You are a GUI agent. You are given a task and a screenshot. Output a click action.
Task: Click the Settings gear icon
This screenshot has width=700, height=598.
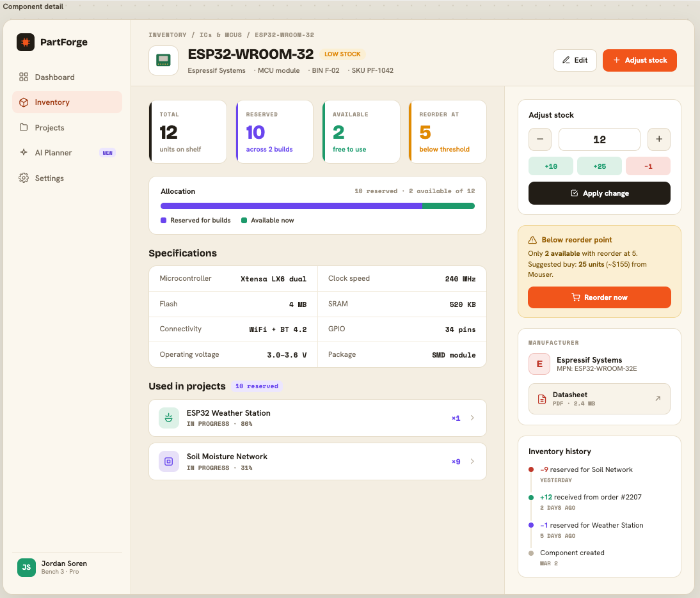(x=24, y=178)
